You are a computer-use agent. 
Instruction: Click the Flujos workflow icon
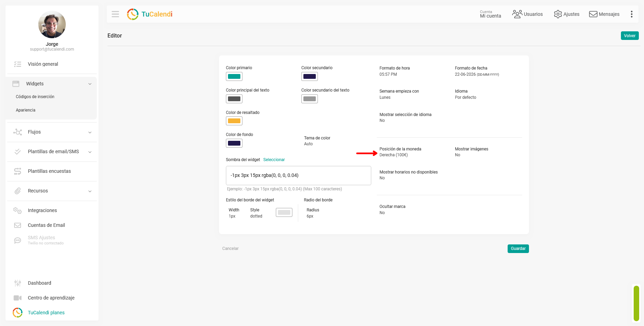(18, 132)
